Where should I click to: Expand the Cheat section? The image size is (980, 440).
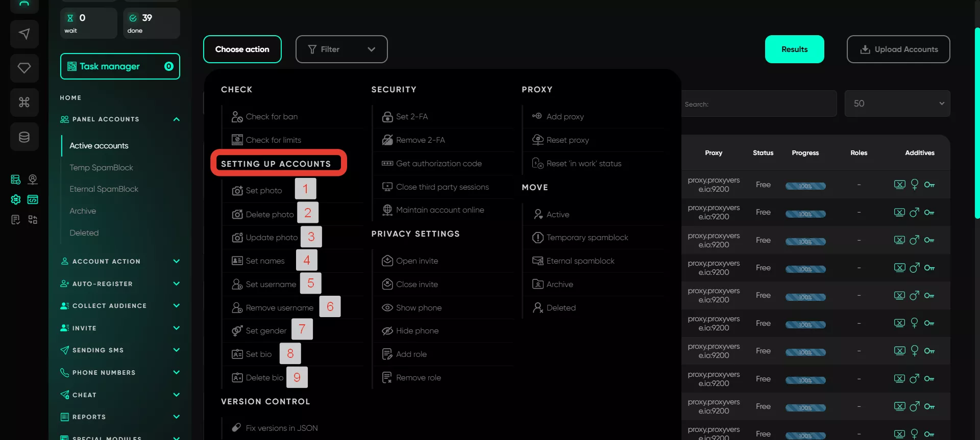[177, 395]
